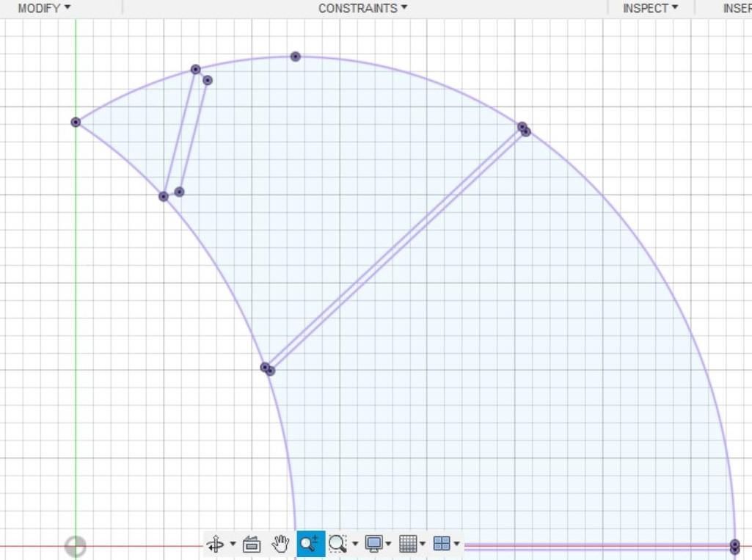This screenshot has height=560, width=752.
Task: Click the Viewports icon
Action: click(x=440, y=544)
